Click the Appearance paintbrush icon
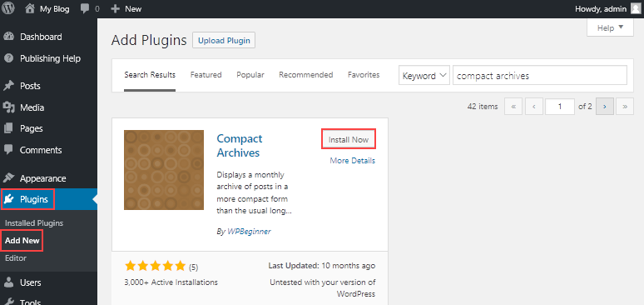 coord(8,178)
